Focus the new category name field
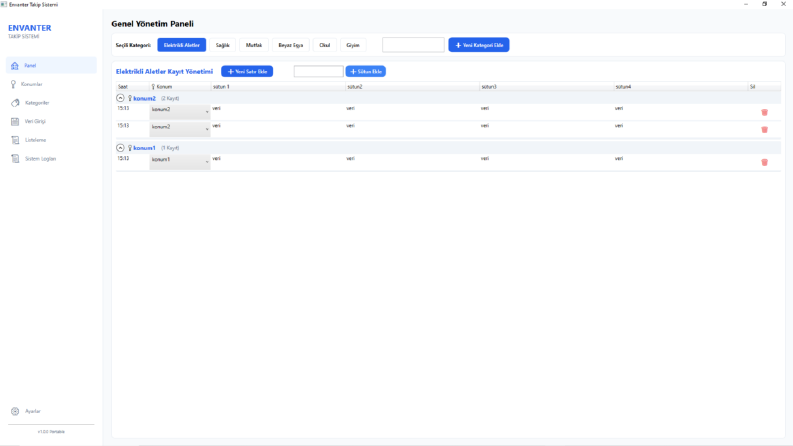 coord(413,45)
